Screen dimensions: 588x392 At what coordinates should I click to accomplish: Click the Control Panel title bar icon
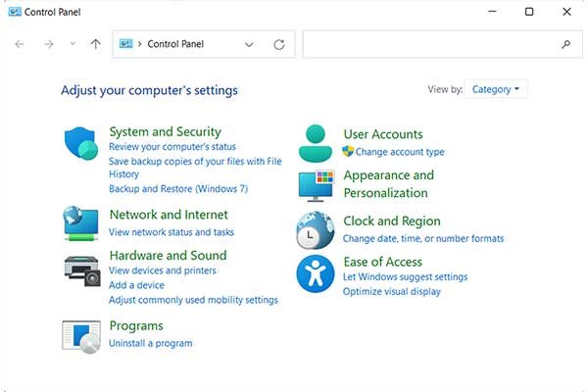tap(15, 12)
